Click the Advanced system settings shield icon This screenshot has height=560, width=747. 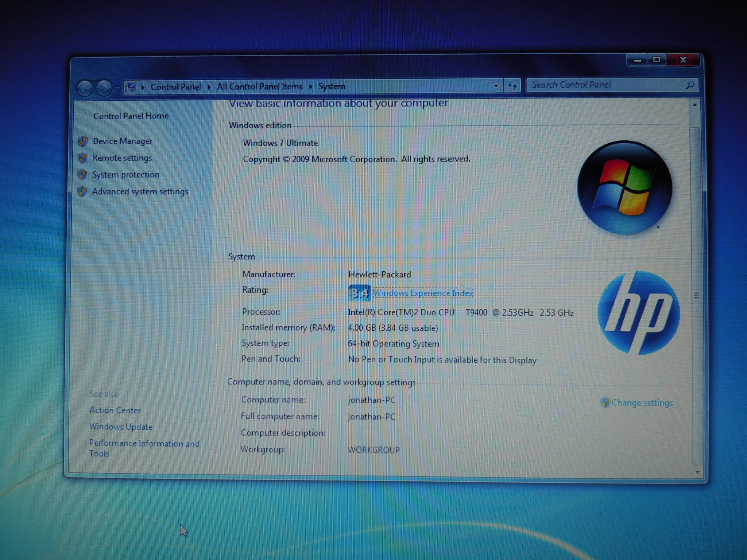[82, 192]
